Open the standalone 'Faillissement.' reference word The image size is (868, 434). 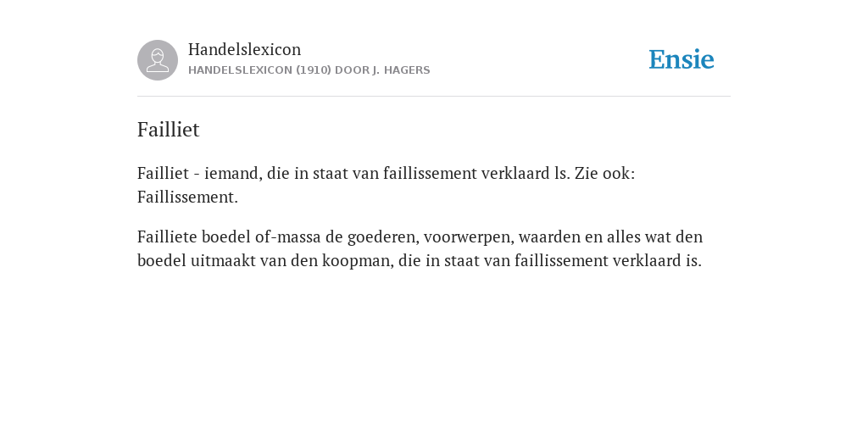coord(187,197)
